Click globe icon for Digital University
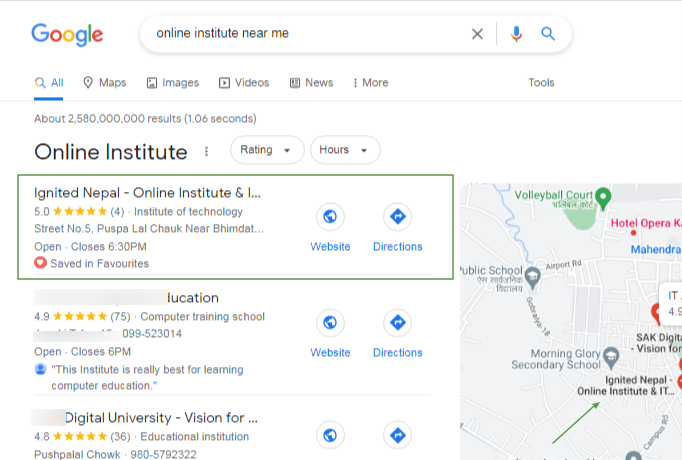This screenshot has height=460, width=682. point(330,435)
